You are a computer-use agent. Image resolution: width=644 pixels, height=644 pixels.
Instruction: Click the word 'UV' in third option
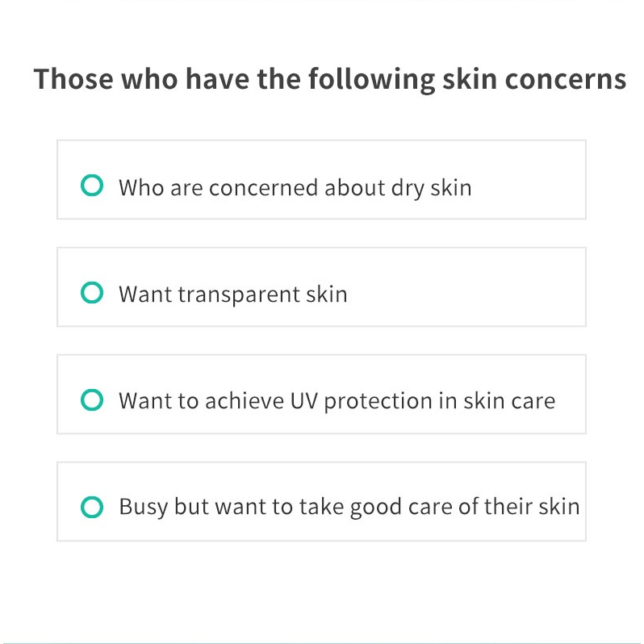pyautogui.click(x=304, y=401)
